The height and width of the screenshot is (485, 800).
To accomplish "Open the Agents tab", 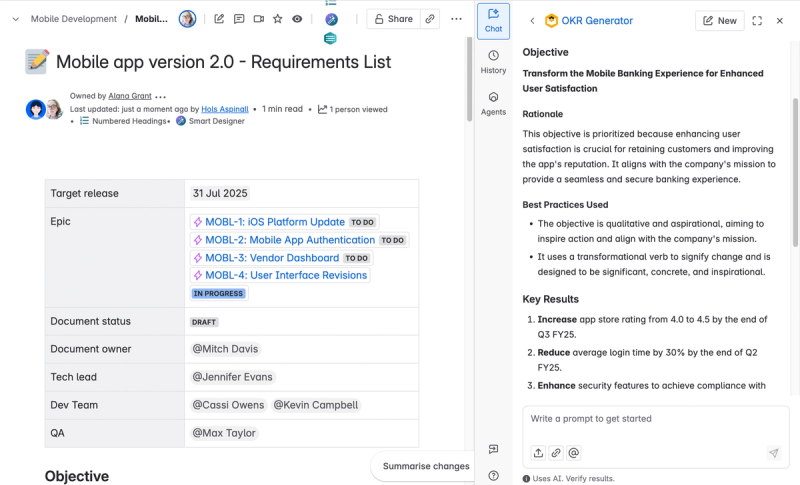I will [x=493, y=104].
